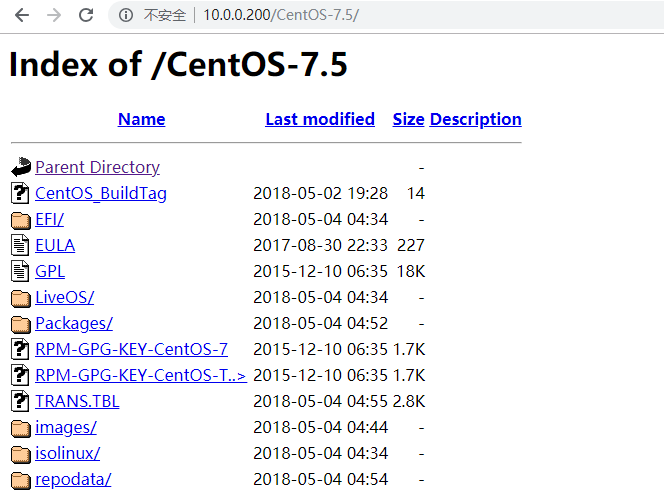Click the folder icon beside repodata/

(21, 480)
